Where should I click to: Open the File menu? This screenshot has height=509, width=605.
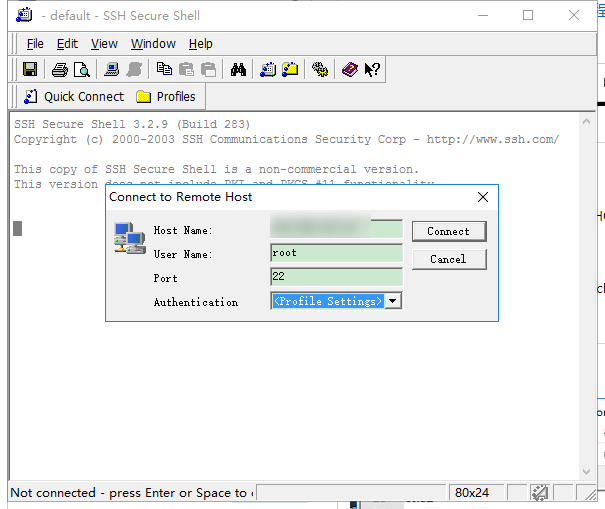click(x=35, y=44)
